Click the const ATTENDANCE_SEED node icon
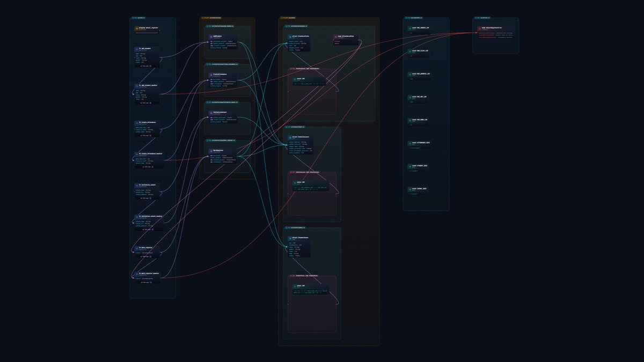Image resolution: width=644 pixels, height=362 pixels. [411, 143]
